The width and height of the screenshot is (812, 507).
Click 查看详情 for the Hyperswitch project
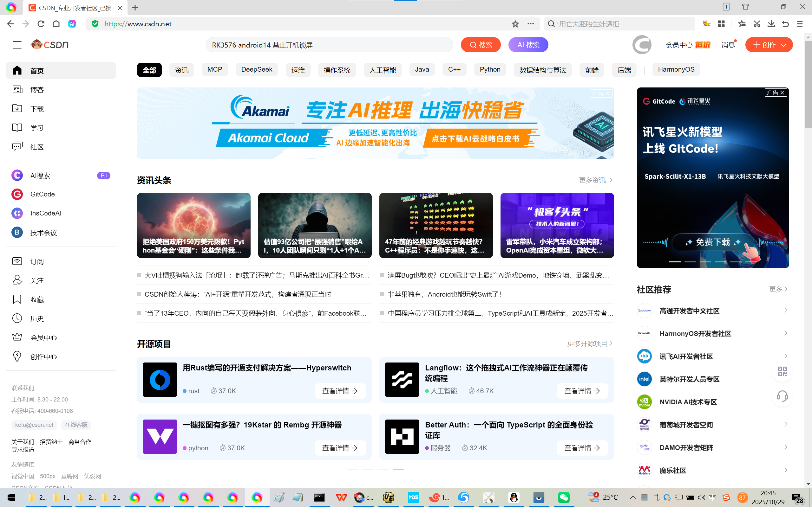point(340,391)
